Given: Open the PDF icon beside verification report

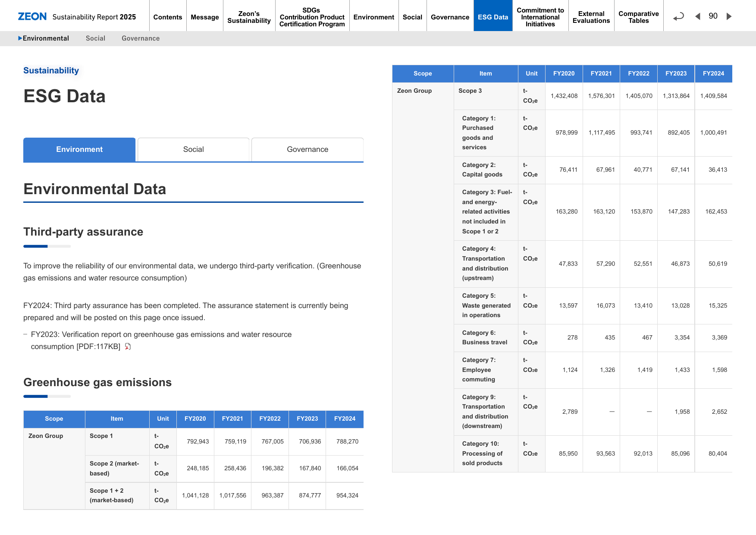Looking at the screenshot, I should pos(128,346).
